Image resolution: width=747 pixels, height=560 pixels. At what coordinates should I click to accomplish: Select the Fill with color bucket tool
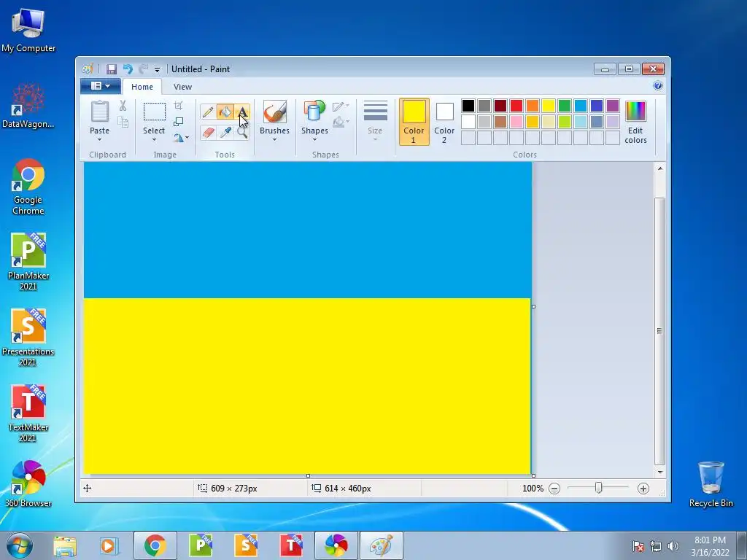pyautogui.click(x=225, y=112)
